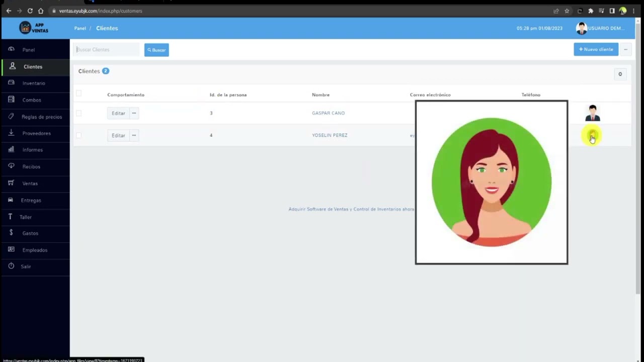The width and height of the screenshot is (644, 362).
Task: Click the browser home icon
Action: (x=41, y=11)
